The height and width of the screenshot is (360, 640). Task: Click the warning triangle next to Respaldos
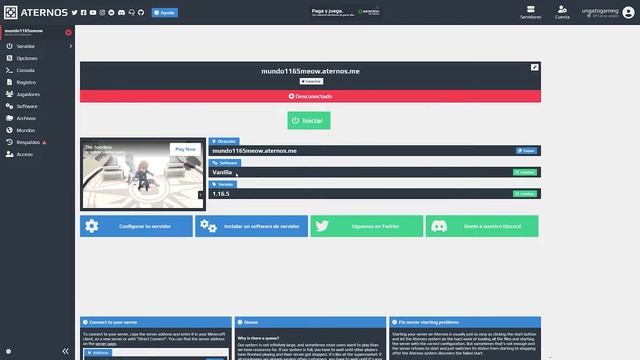click(44, 142)
